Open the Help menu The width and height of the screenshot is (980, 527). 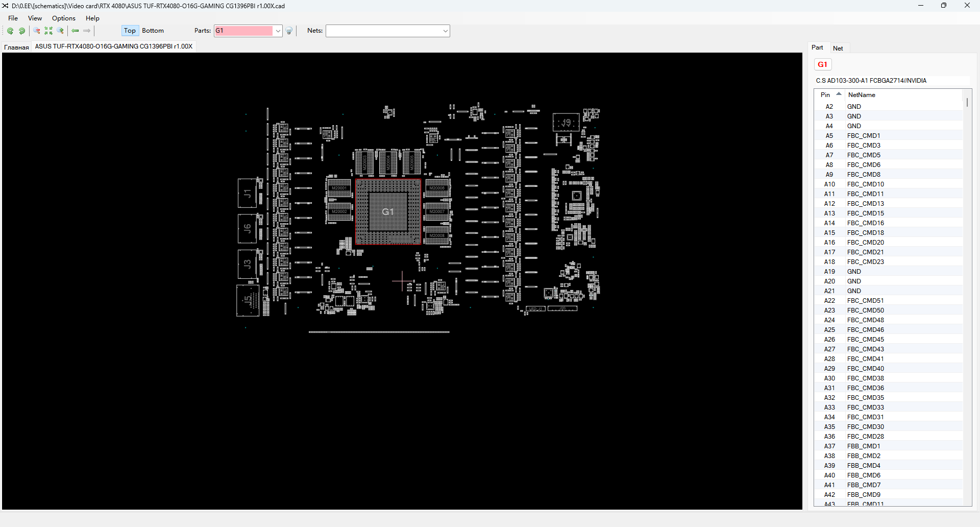92,18
